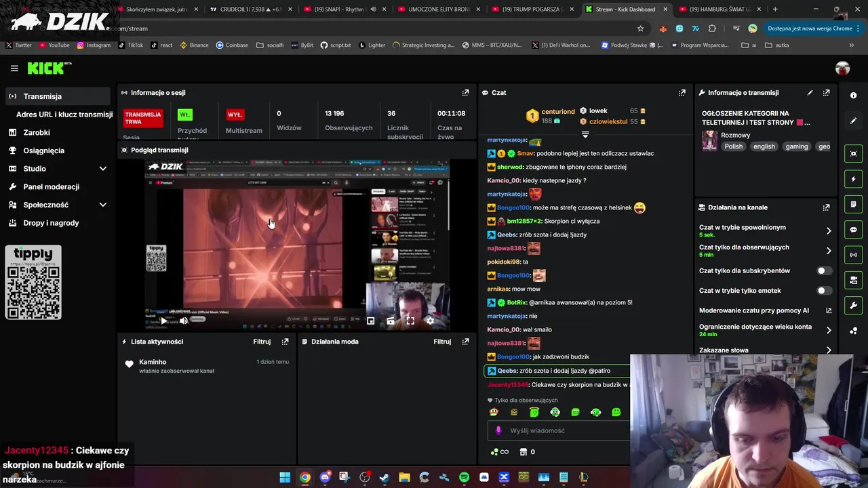The image size is (868, 488).
Task: Bookmark this page with the star icon
Action: 640,28
